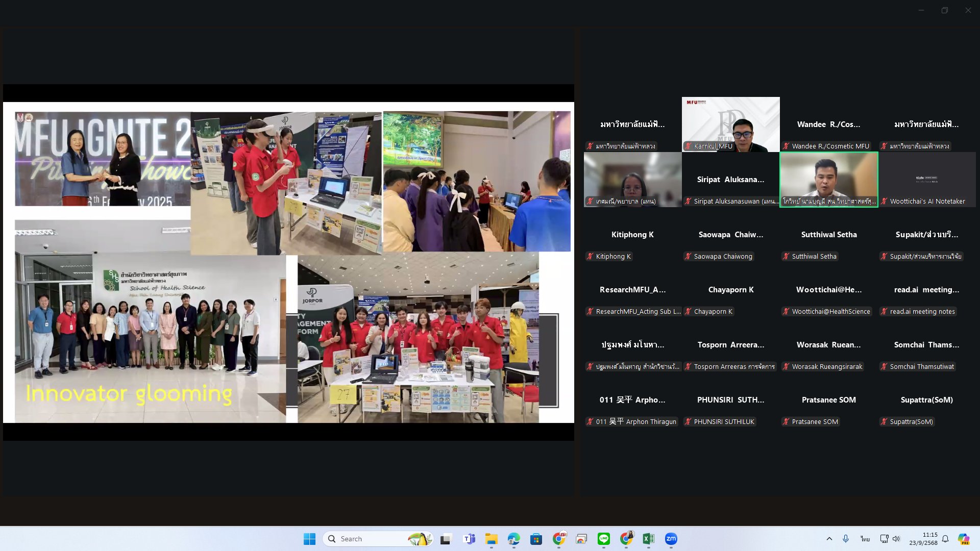Toggle the volume speaker tray icon
The image size is (980, 551).
click(x=896, y=539)
